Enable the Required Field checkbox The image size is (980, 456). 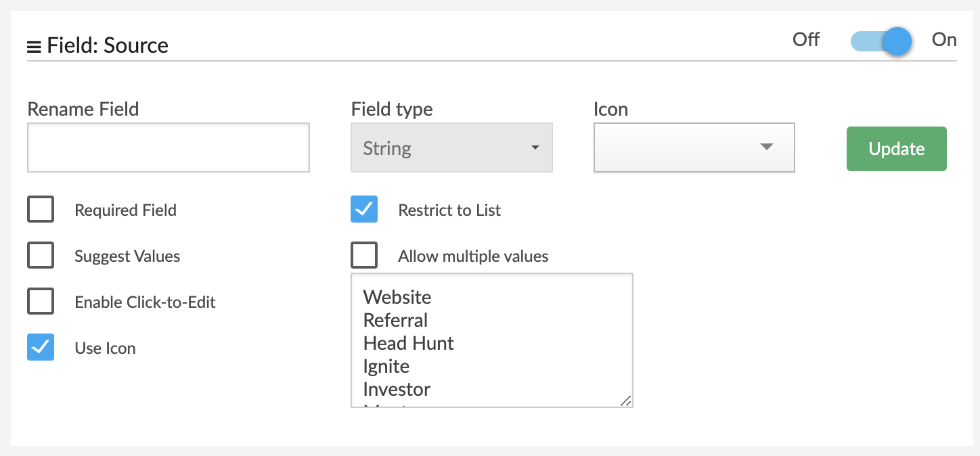(x=41, y=210)
